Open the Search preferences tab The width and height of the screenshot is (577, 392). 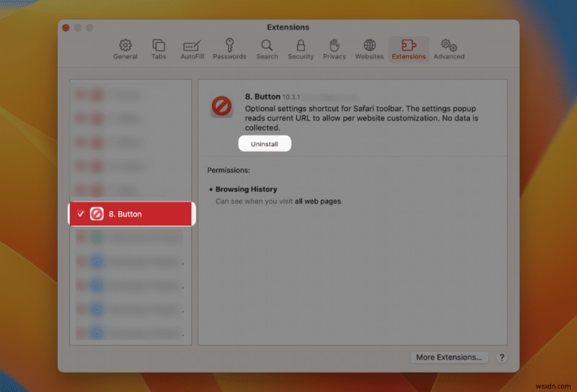(x=267, y=49)
